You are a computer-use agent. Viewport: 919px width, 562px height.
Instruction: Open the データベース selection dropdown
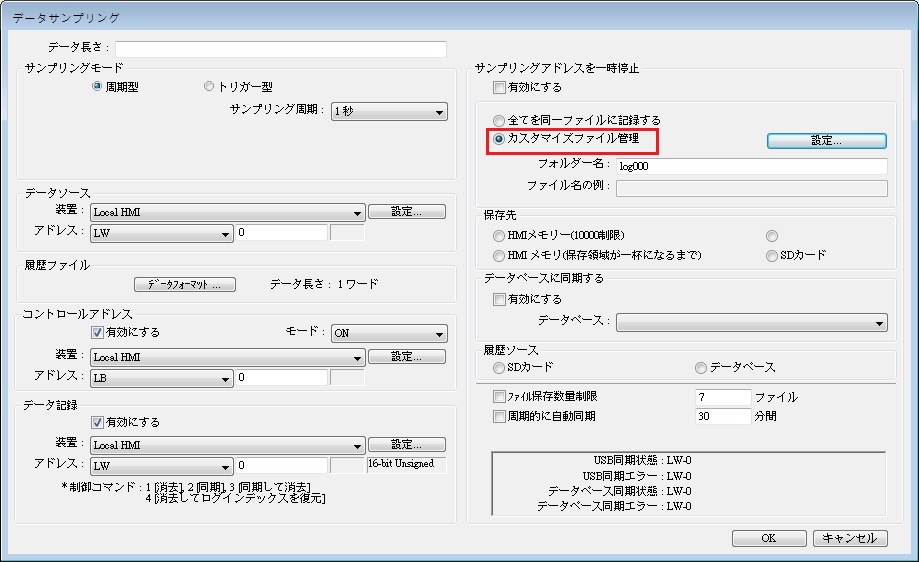(x=751, y=323)
